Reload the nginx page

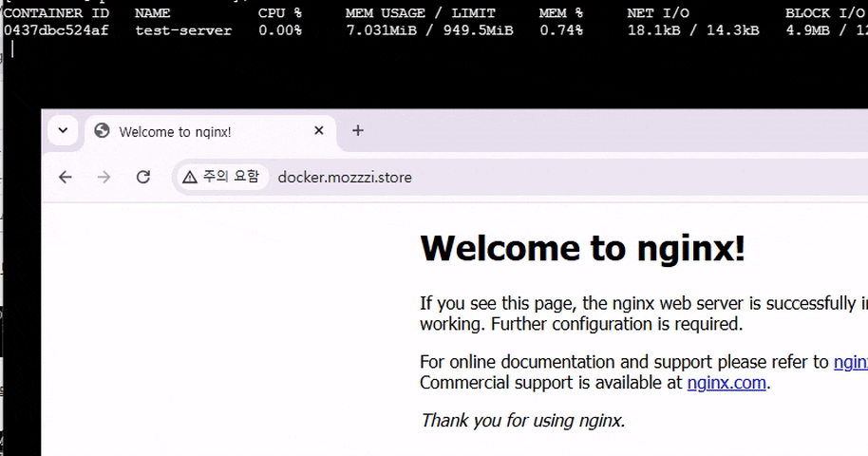point(143,178)
